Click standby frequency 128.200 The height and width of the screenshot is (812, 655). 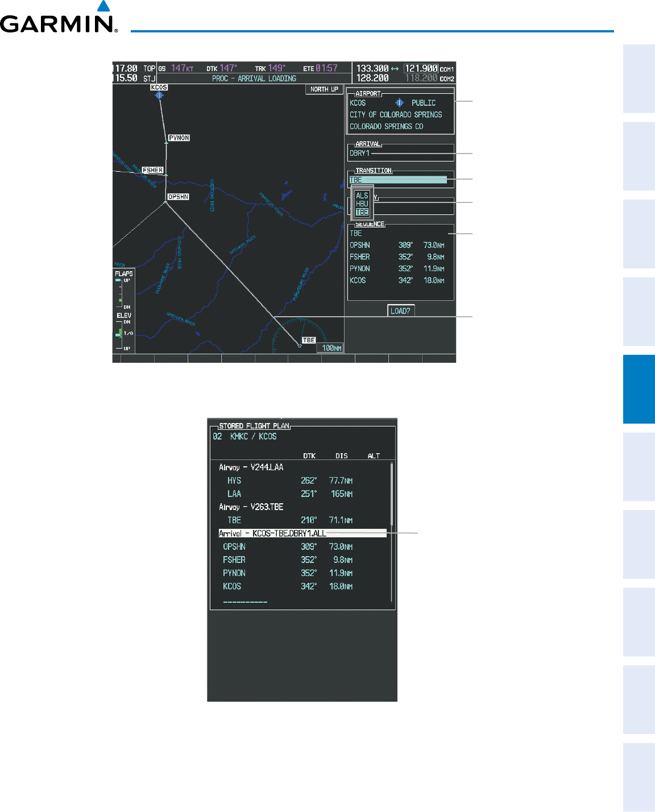tap(372, 78)
